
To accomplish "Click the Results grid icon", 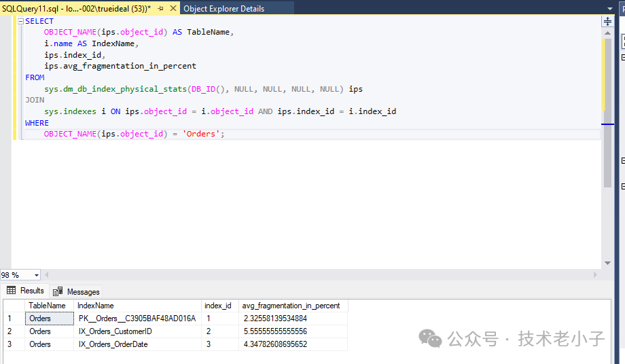I will 11,291.
